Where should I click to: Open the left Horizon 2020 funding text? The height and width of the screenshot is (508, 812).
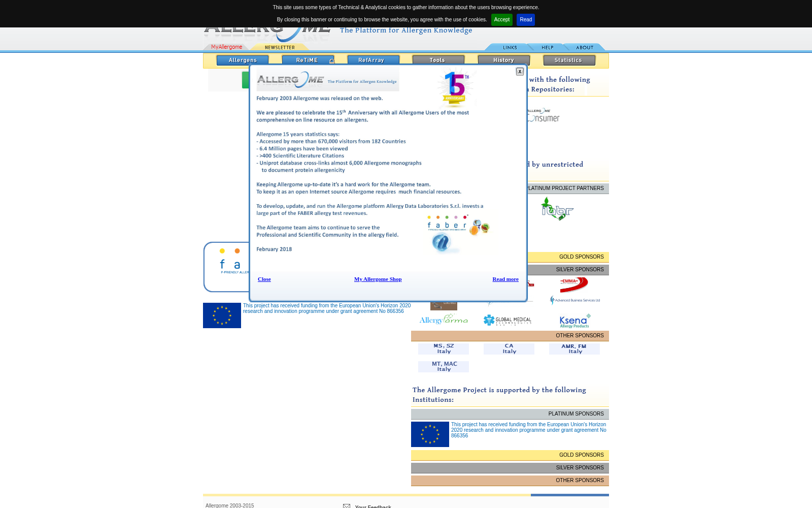coord(327,308)
